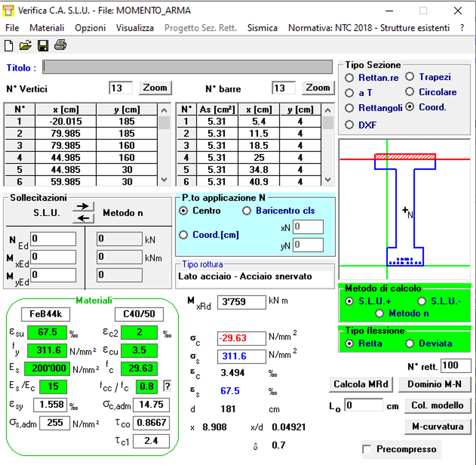Click the N Ed S.L.U. input field
This screenshot has width=476, height=465.
[53, 239]
